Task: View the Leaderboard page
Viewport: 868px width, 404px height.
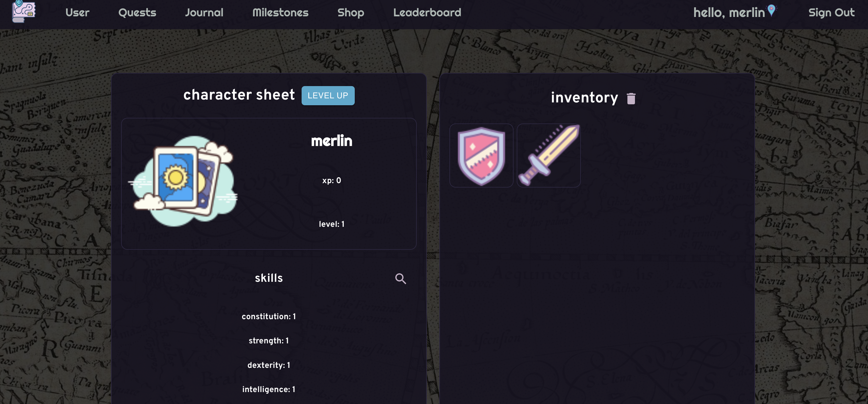Action: 427,13
